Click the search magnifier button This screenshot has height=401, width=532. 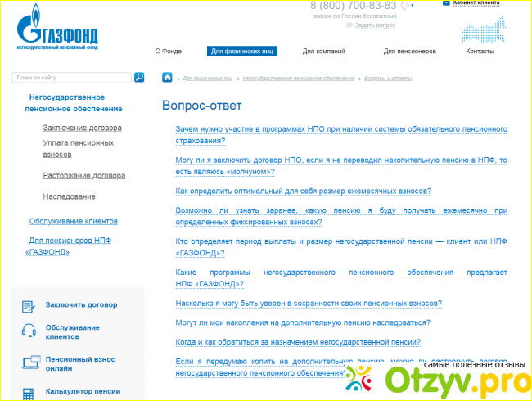click(139, 78)
